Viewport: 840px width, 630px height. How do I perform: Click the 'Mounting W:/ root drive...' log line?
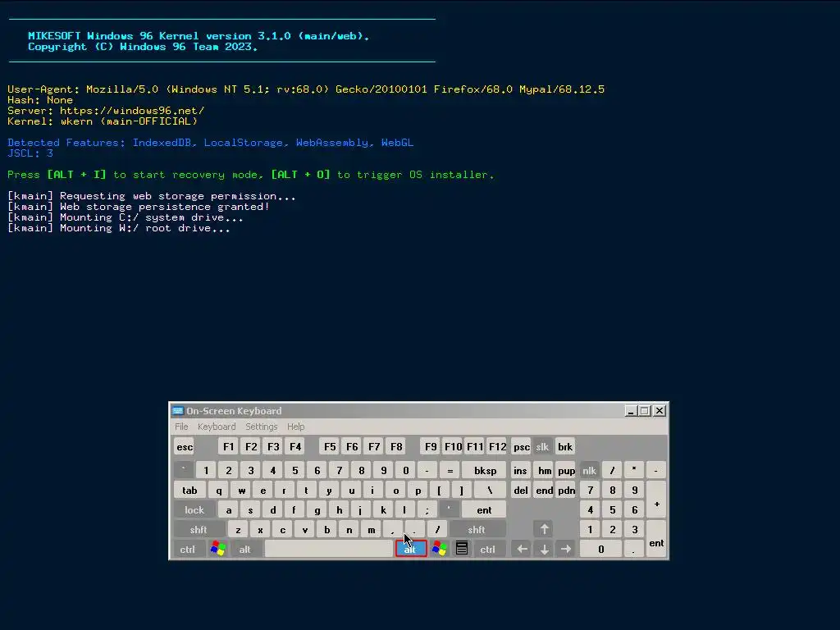119,228
